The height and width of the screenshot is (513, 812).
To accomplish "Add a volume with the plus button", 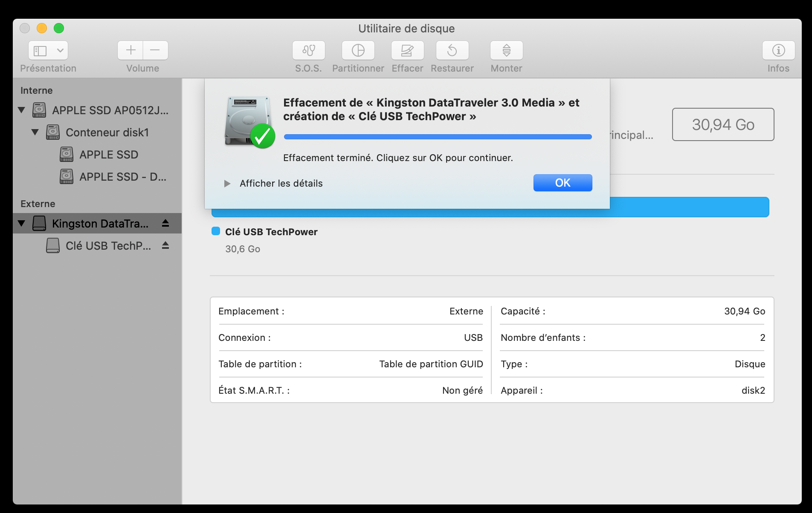I will (130, 50).
